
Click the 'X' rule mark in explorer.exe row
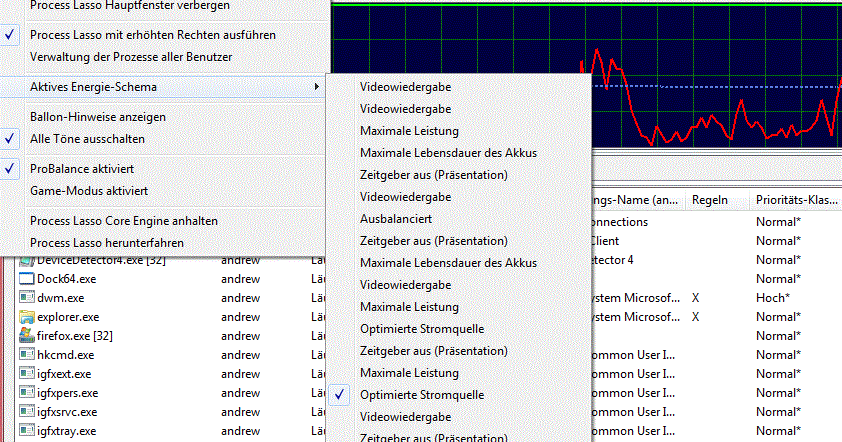tap(695, 317)
